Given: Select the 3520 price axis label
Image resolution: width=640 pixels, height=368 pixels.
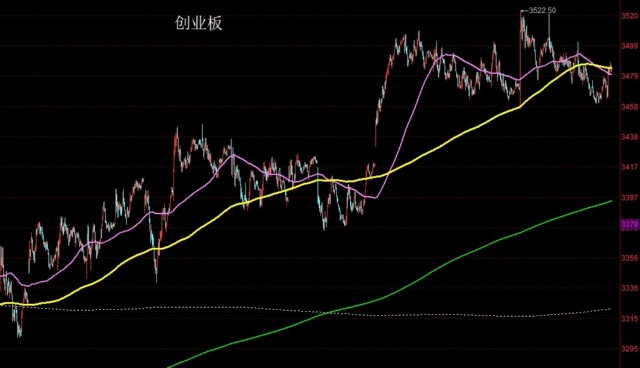Looking at the screenshot, I should (629, 16).
